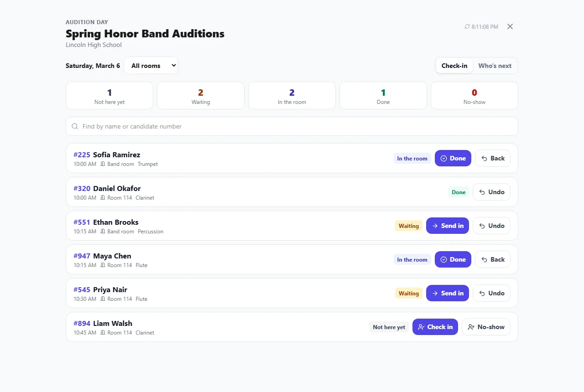584x392 pixels.
Task: Click the room icon in Ethan Brooks' row
Action: (103, 232)
